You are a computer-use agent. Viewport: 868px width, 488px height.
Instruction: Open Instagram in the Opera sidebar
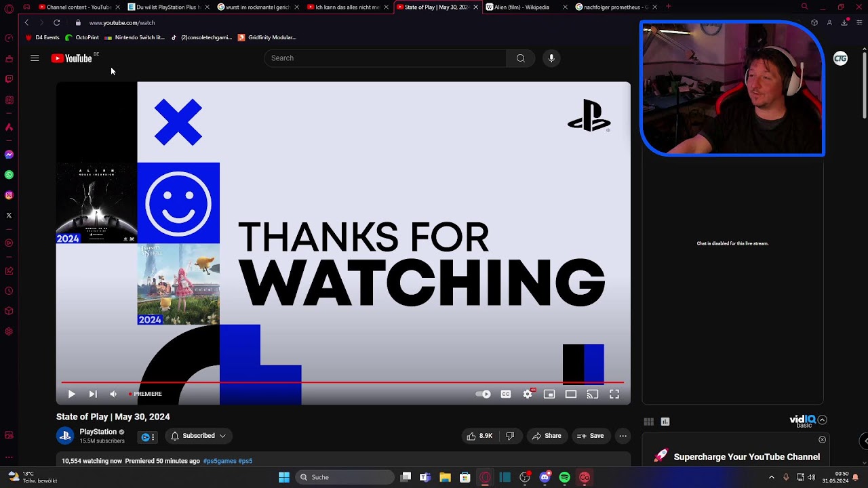[9, 195]
